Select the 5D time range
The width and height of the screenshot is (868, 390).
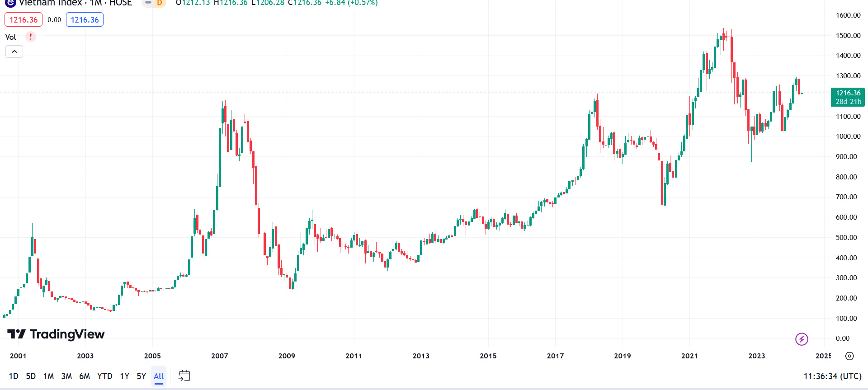(x=31, y=376)
